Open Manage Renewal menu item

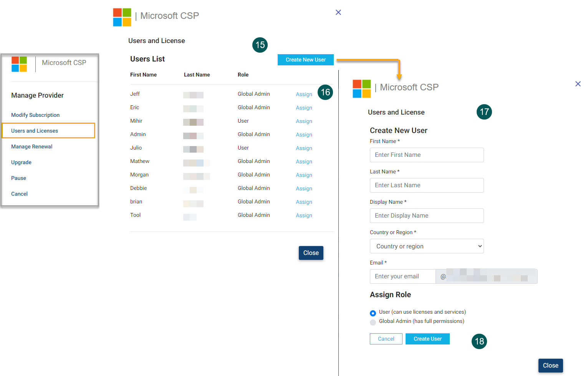(32, 146)
